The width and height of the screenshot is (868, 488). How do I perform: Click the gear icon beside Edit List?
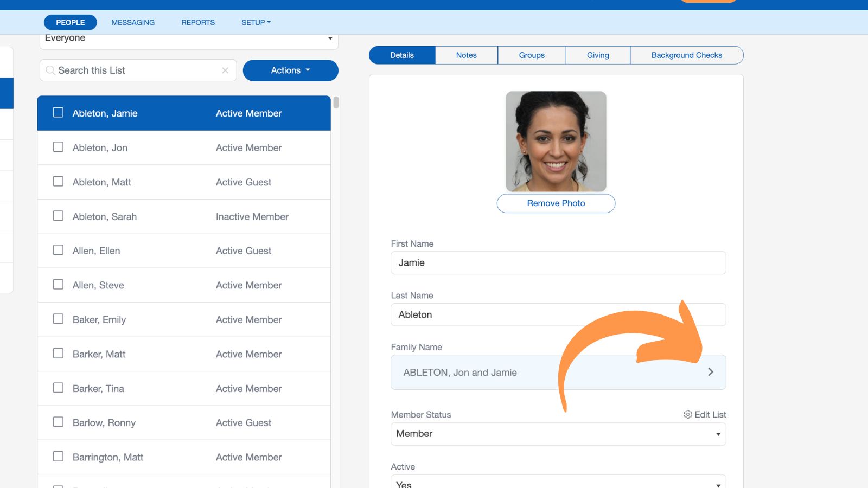[687, 414]
